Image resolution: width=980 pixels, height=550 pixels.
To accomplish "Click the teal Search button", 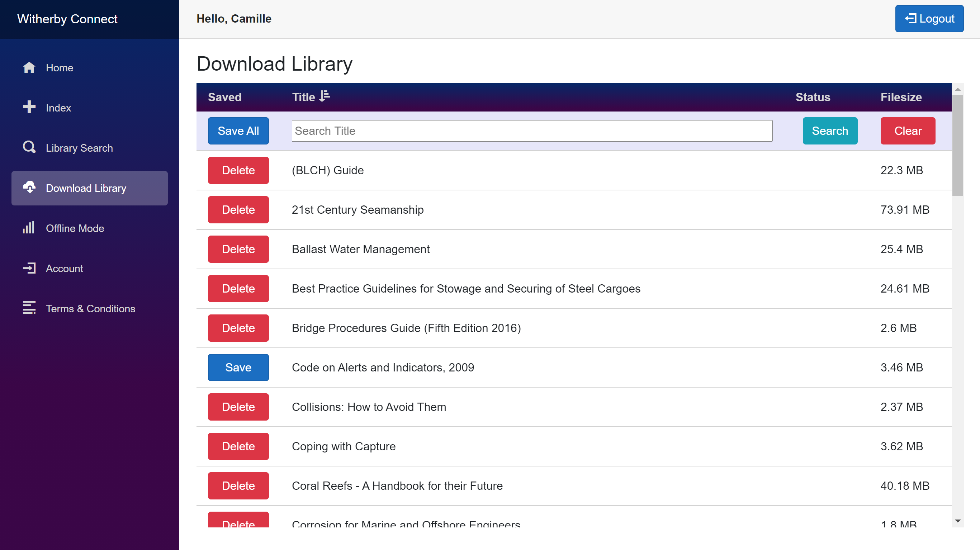I will [x=829, y=131].
